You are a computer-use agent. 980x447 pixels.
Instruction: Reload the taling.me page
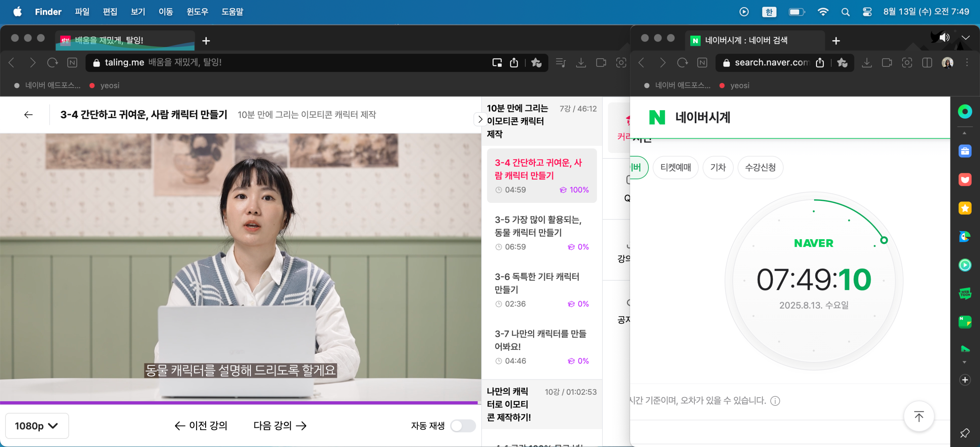click(52, 62)
